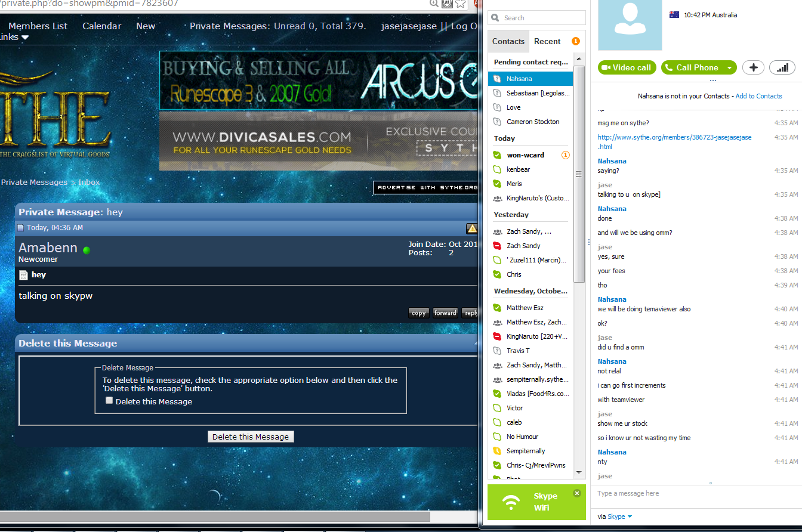
Task: Click the Private Messages link in top bar
Action: [229, 26]
